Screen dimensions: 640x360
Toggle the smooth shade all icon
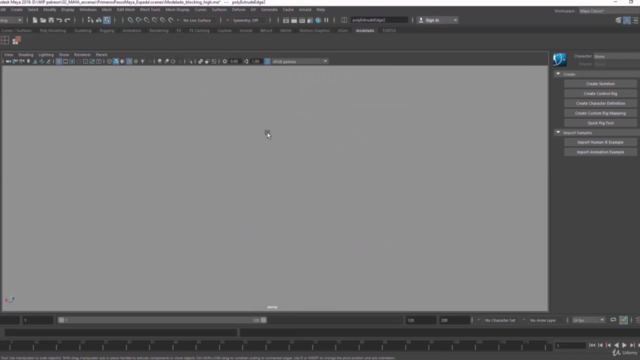pyautogui.click(x=116, y=61)
